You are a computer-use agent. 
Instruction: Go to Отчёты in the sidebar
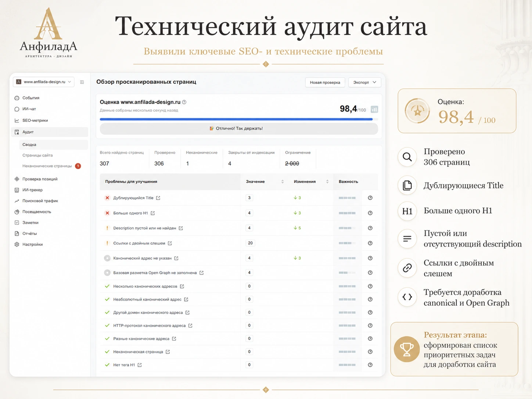coord(29,234)
